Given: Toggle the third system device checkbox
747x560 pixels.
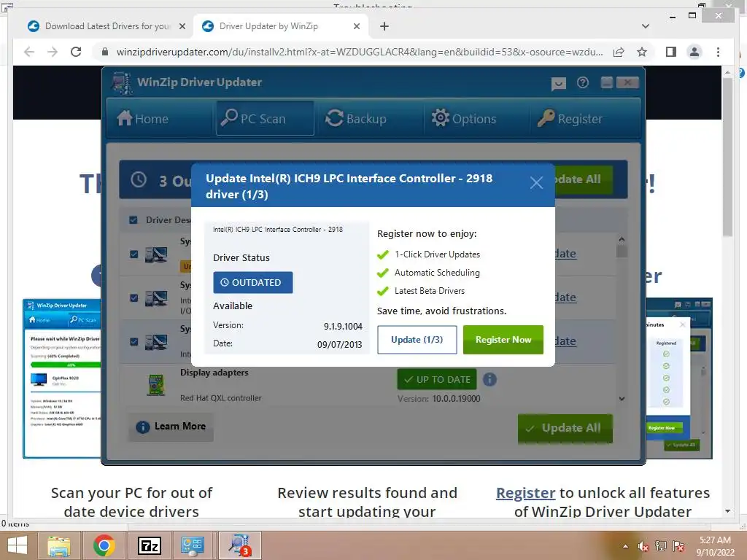Looking at the screenshot, I should (x=134, y=341).
